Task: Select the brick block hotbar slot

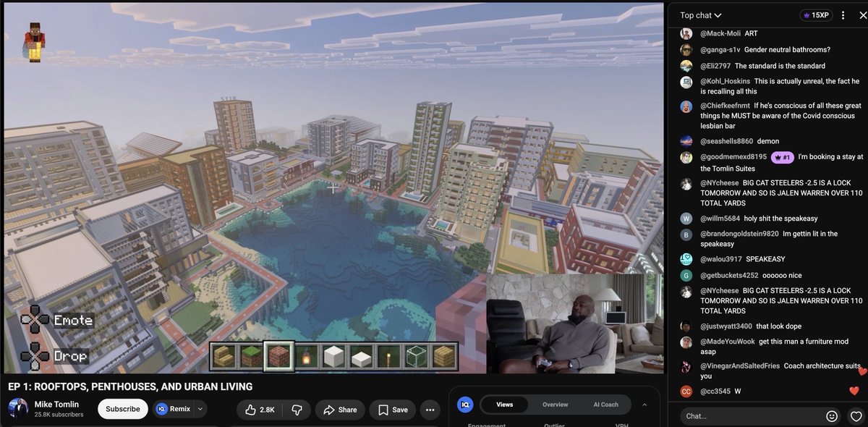Action: [x=278, y=356]
